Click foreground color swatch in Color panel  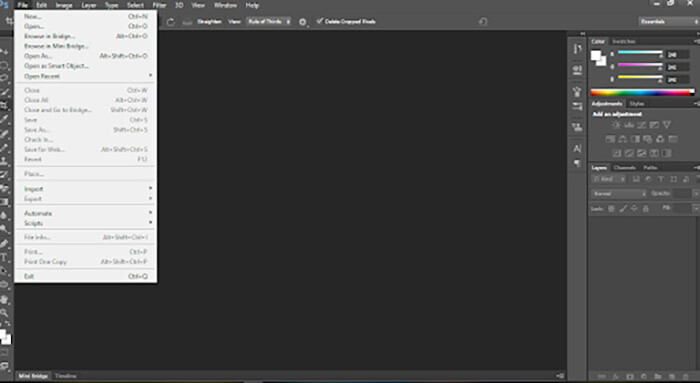click(596, 55)
